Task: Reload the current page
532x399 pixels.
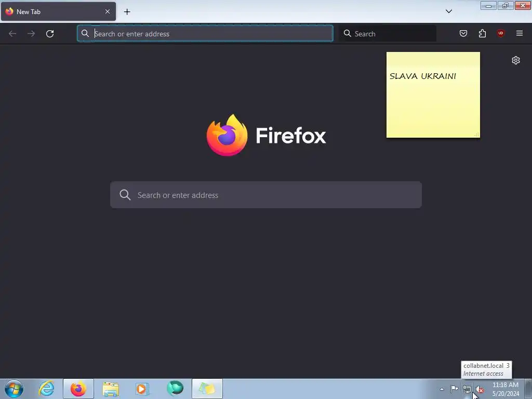Action: pyautogui.click(x=50, y=34)
